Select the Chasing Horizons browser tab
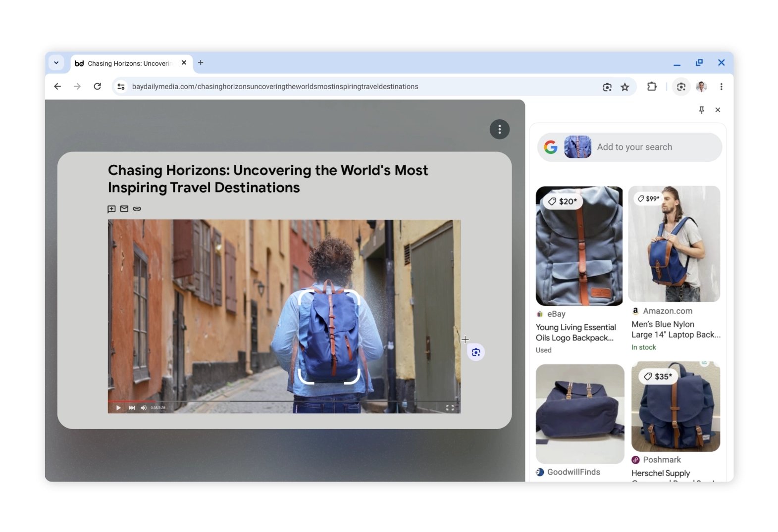Viewport: 778px width, 532px height. pos(132,63)
